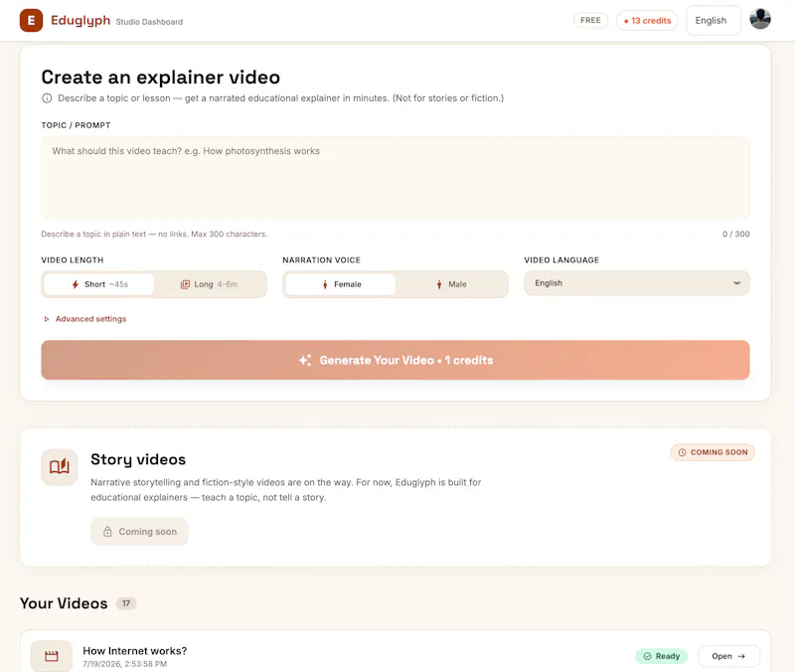Click the Story videos heading
The width and height of the screenshot is (795, 672).
coord(138,459)
